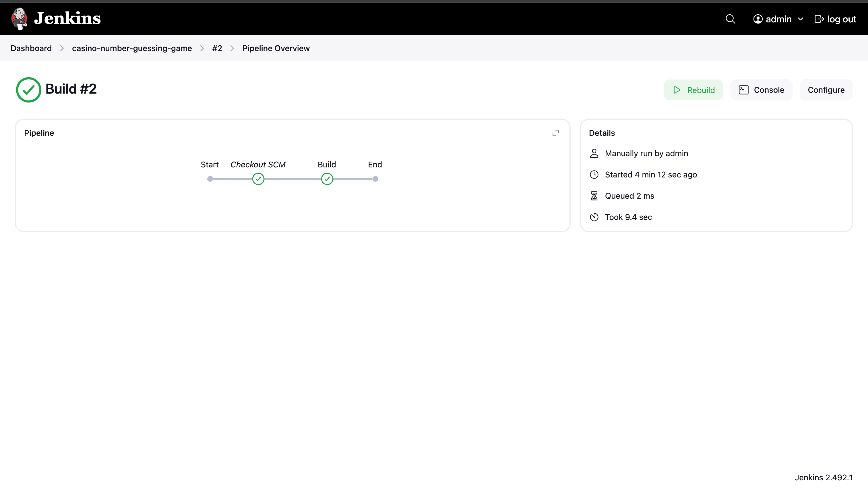Image resolution: width=868 pixels, height=495 pixels.
Task: Click the Console terminal icon
Action: coord(743,89)
